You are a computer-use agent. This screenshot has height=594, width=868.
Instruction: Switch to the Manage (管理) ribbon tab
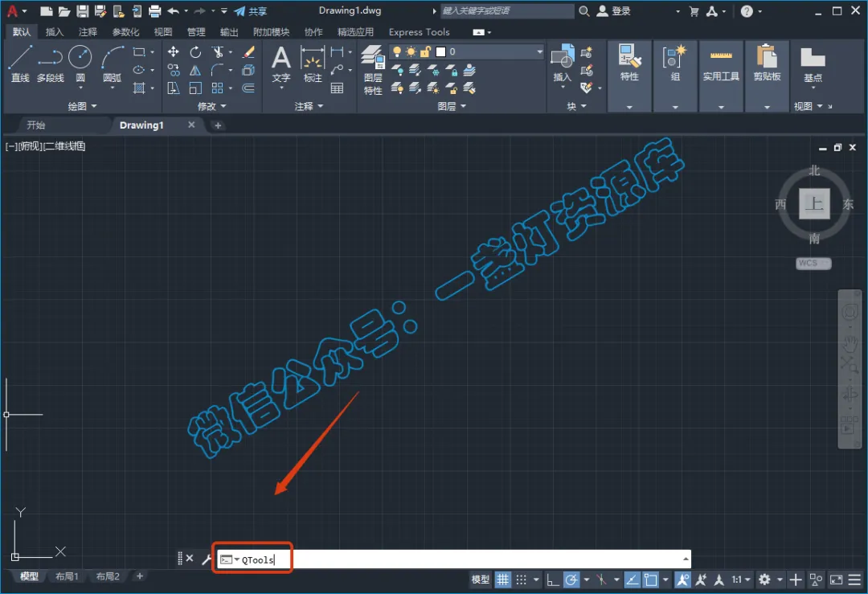196,32
